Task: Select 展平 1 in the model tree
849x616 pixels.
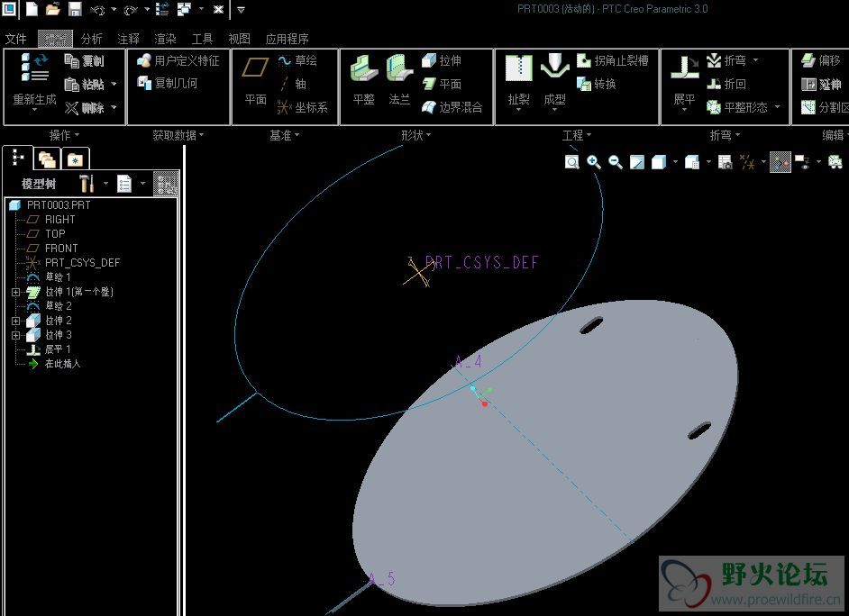Action: [x=48, y=349]
